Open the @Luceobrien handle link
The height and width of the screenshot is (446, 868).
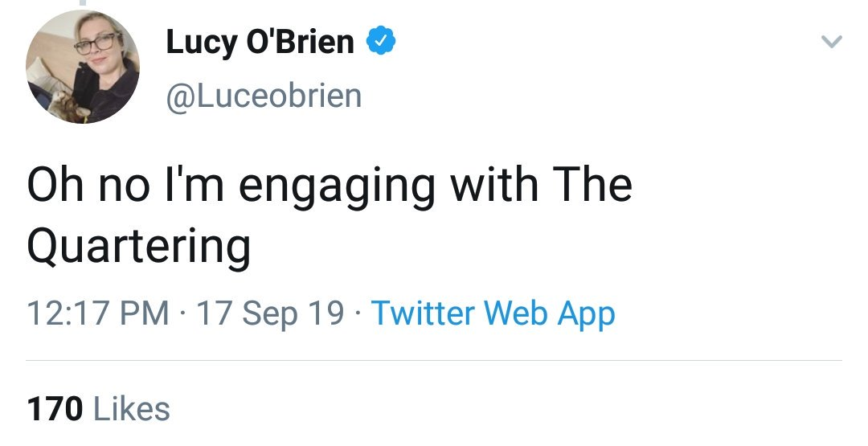[264, 96]
